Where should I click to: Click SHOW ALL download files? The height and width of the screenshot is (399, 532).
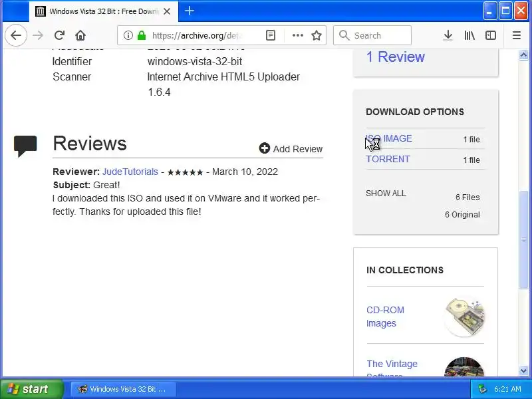[x=386, y=194]
